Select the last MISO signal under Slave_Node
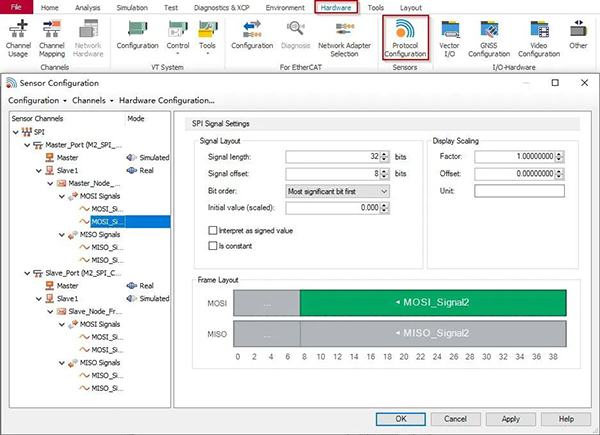 tap(107, 388)
